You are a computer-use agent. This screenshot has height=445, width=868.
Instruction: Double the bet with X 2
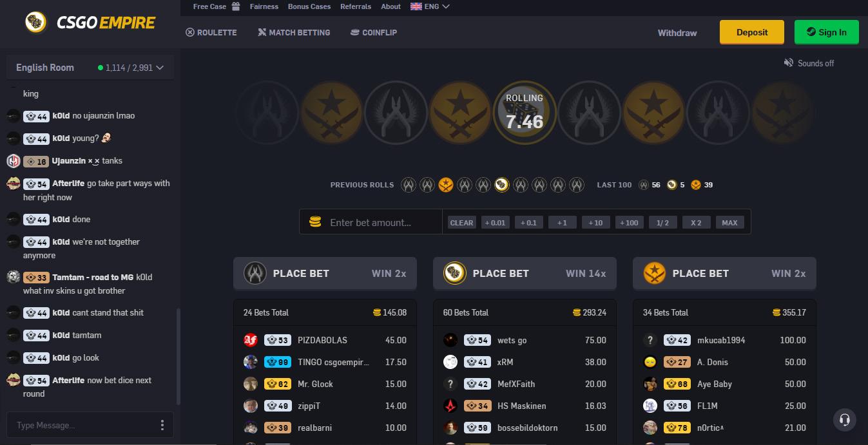[696, 223]
